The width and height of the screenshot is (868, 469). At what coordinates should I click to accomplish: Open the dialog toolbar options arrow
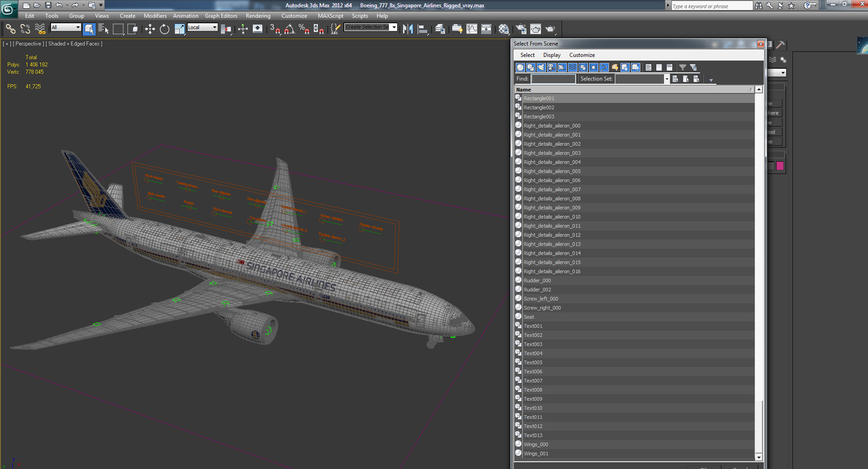click(711, 80)
